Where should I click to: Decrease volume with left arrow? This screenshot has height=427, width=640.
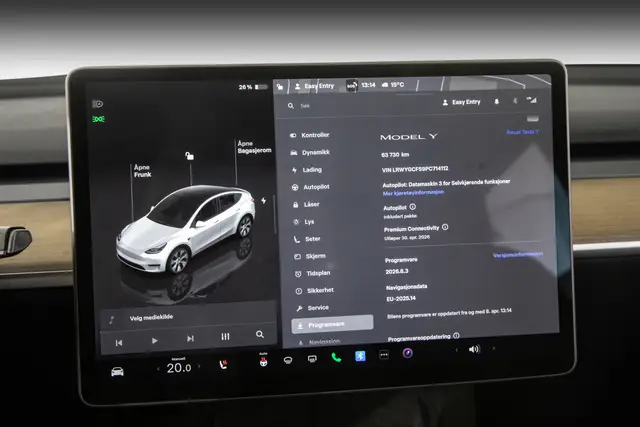coord(456,350)
